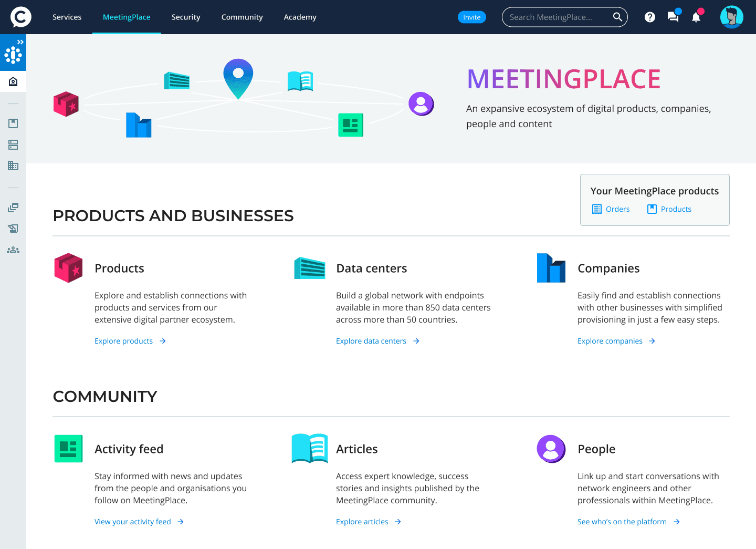Screen dimensions: 756x549
Task: Go to the Academy tab
Action: click(300, 17)
